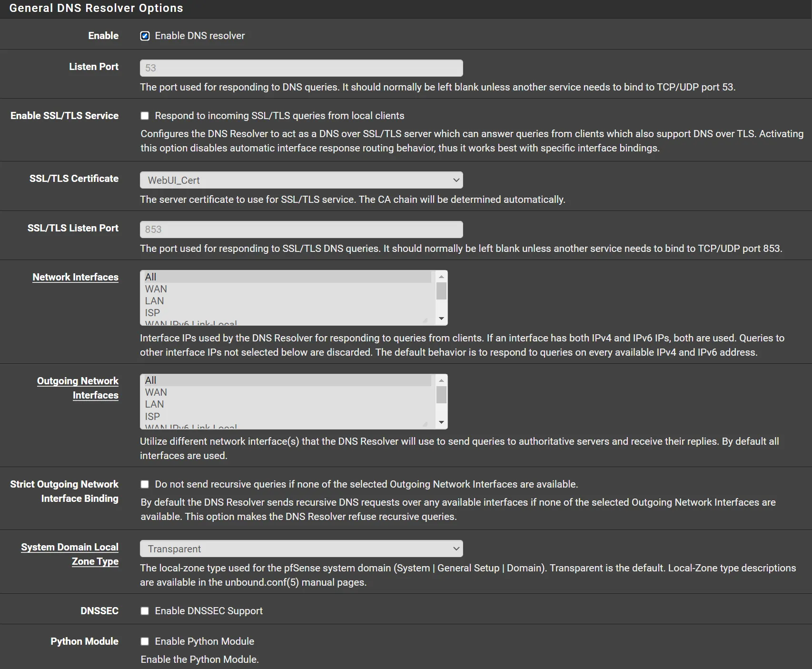Click System Domain Local Zone Type link
Image resolution: width=812 pixels, height=669 pixels.
pyautogui.click(x=70, y=554)
